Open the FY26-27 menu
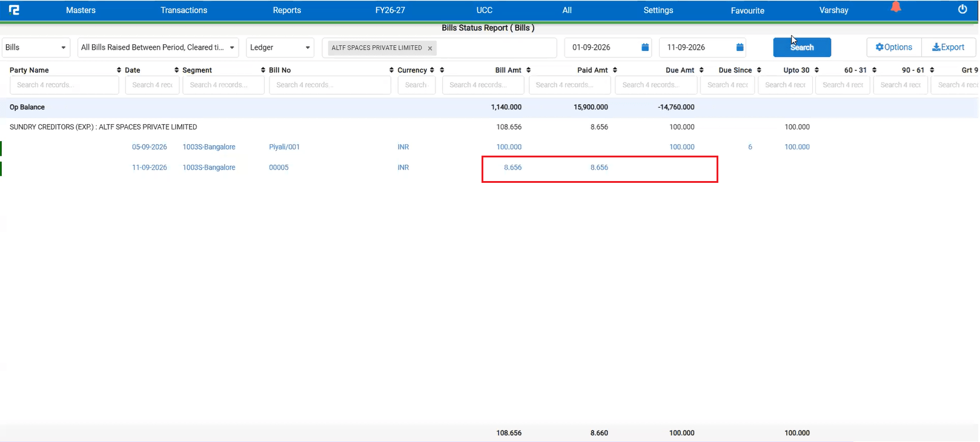Viewport: 980px width, 442px height. (390, 10)
